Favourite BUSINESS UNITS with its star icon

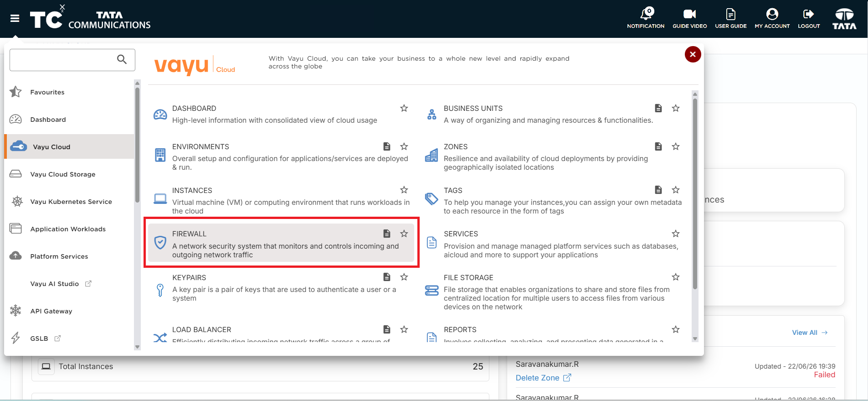click(675, 108)
